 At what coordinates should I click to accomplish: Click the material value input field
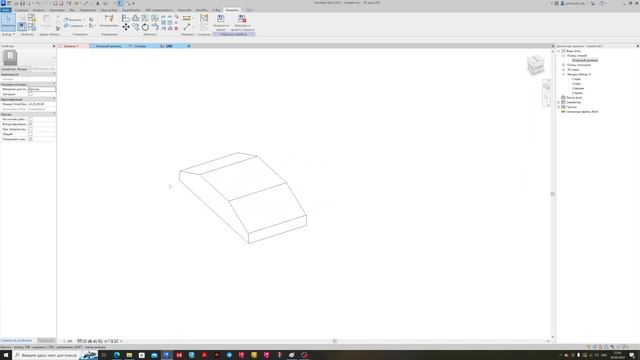tap(42, 89)
